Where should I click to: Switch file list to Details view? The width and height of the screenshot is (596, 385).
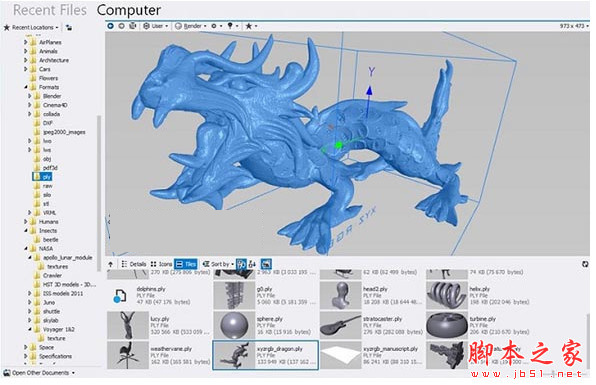134,264
